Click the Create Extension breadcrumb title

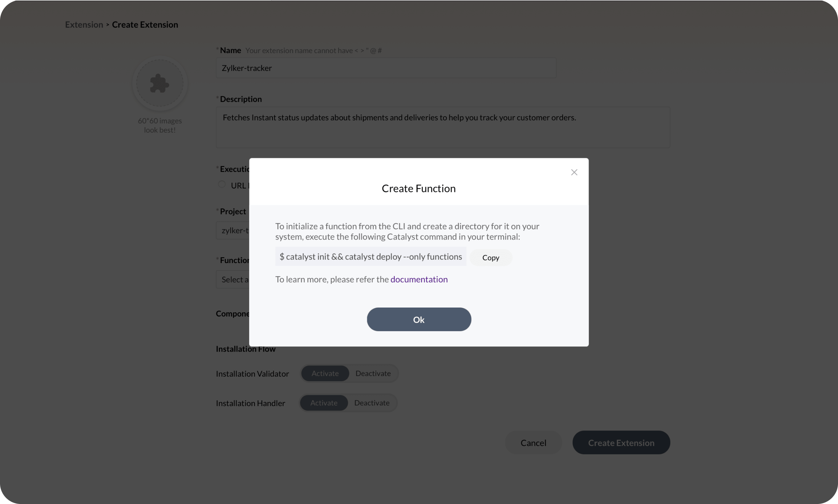(x=145, y=25)
